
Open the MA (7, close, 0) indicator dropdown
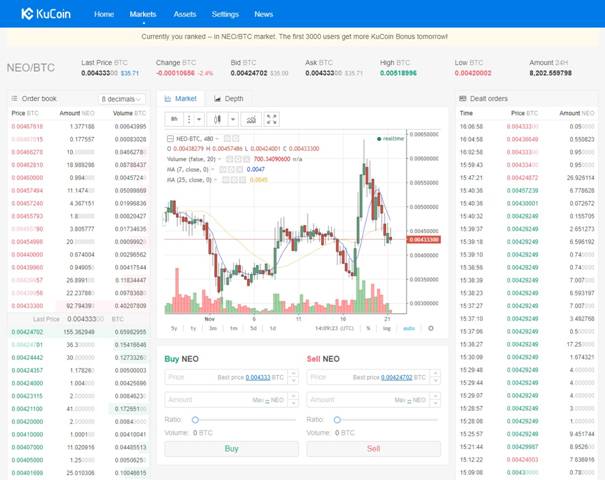[213, 169]
